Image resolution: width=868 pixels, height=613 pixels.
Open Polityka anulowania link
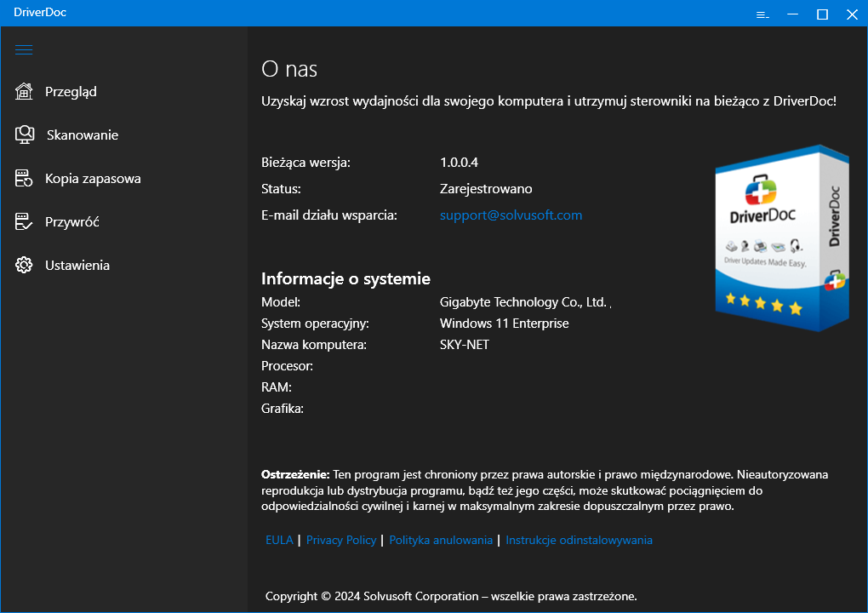tap(441, 540)
